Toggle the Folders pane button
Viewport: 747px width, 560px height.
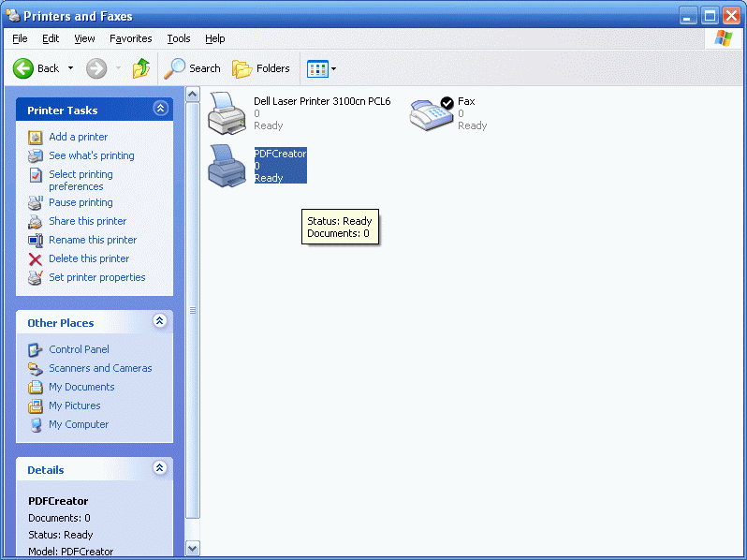[x=261, y=68]
